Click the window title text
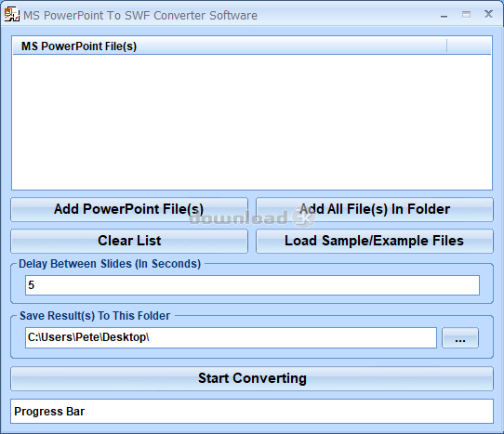This screenshot has width=504, height=434. (140, 16)
